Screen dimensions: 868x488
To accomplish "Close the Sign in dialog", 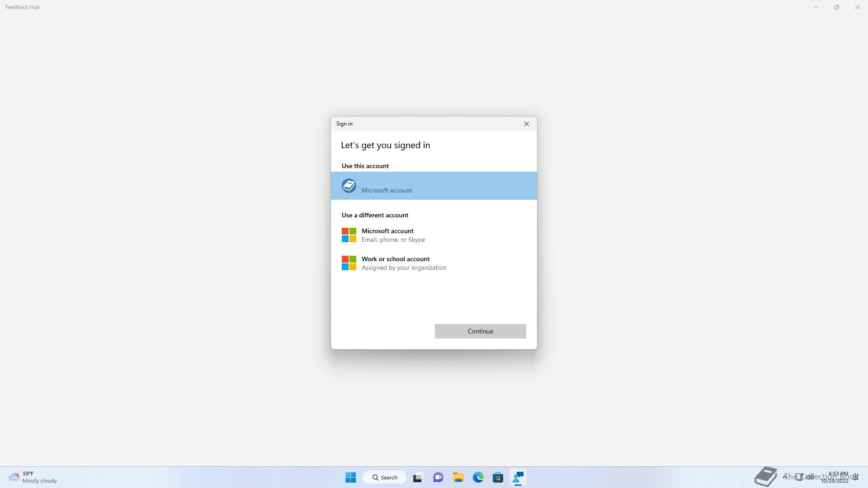I will point(526,124).
